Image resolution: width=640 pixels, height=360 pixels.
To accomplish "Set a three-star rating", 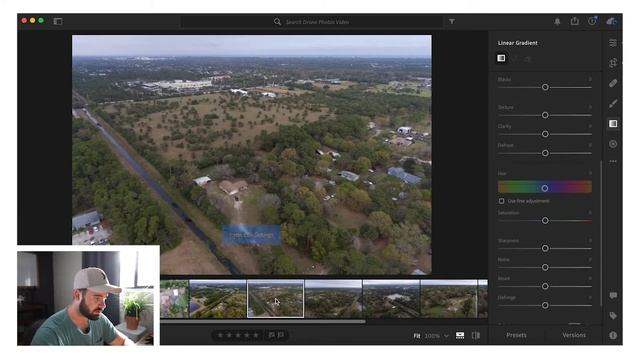I will pos(238,335).
